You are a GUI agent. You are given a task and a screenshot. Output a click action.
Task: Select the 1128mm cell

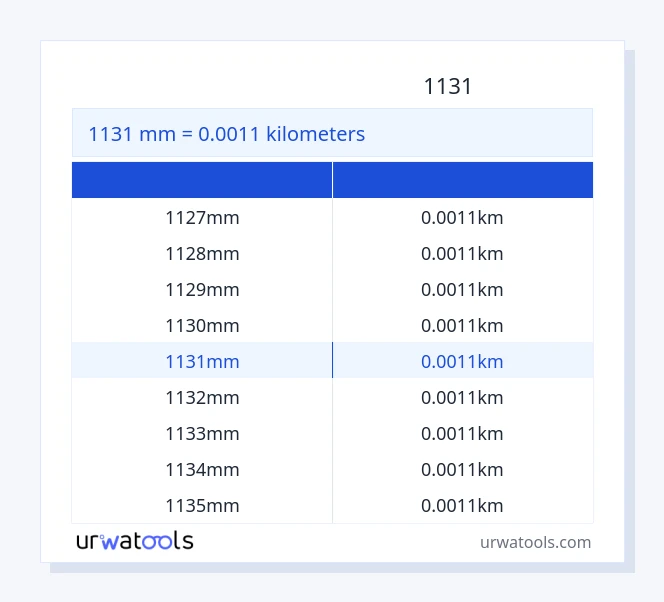tap(202, 254)
